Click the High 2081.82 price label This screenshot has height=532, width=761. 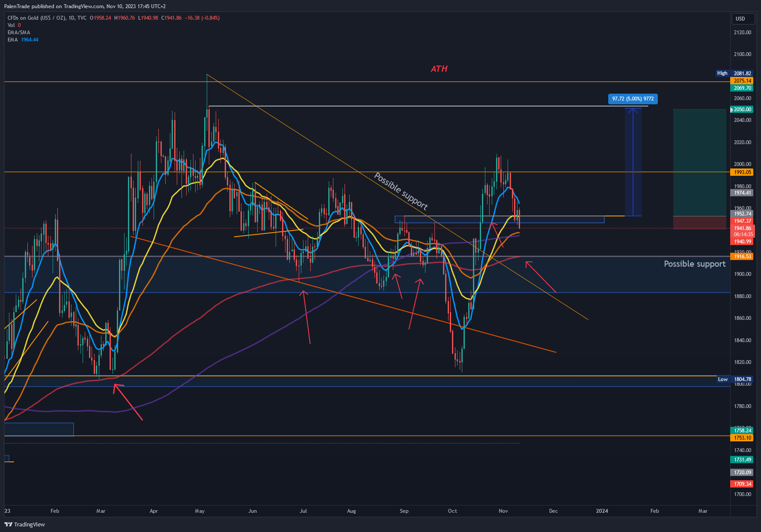(x=734, y=73)
